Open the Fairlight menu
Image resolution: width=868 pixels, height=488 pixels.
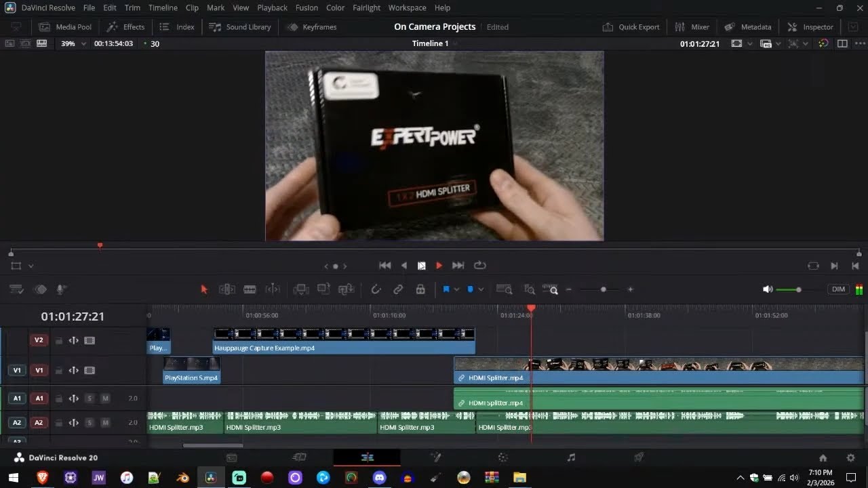[x=367, y=7]
